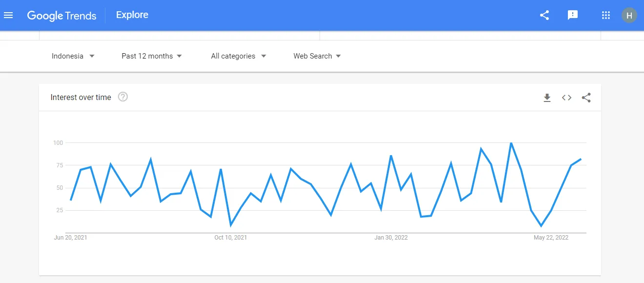Share the Interest over time chart

pos(586,97)
